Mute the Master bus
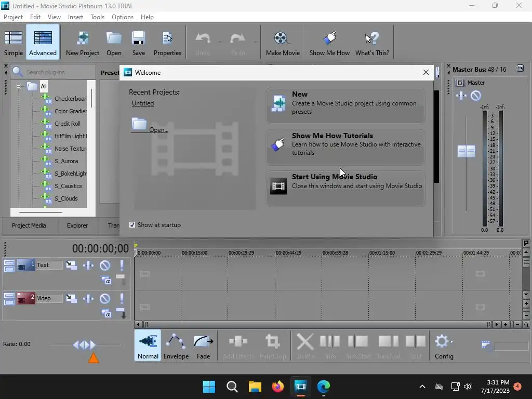 (476, 96)
